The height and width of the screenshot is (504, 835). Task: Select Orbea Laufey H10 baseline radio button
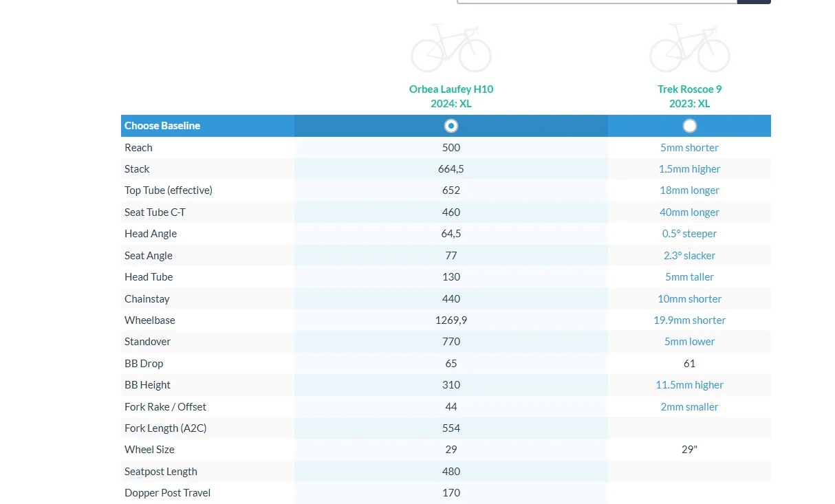pyautogui.click(x=451, y=126)
